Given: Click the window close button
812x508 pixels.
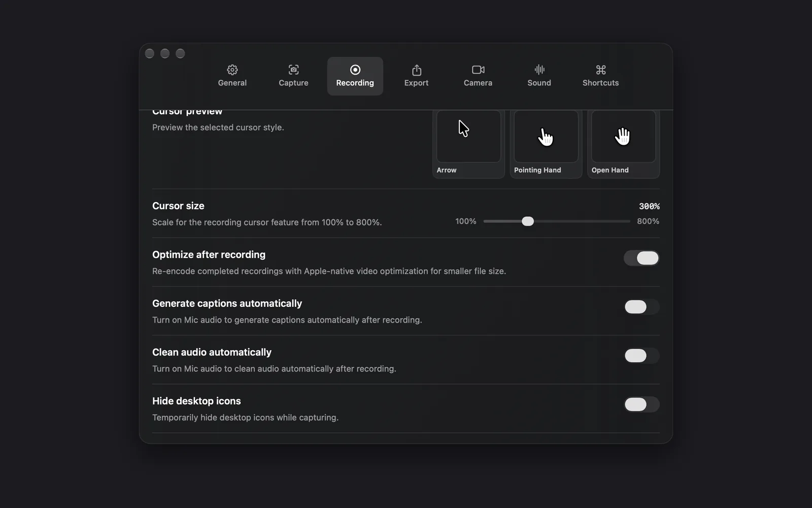Looking at the screenshot, I should tap(150, 53).
